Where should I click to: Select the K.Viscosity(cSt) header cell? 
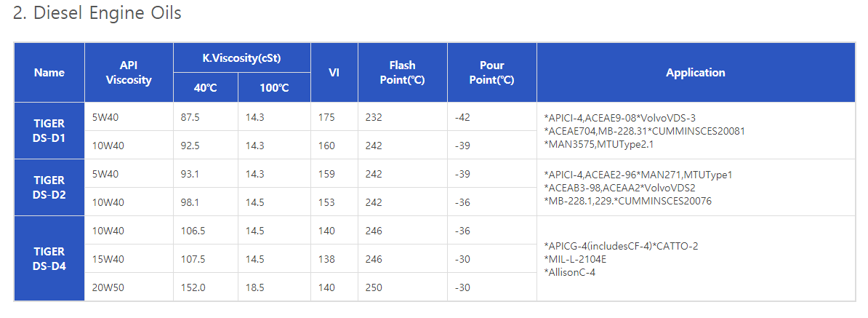pos(241,58)
